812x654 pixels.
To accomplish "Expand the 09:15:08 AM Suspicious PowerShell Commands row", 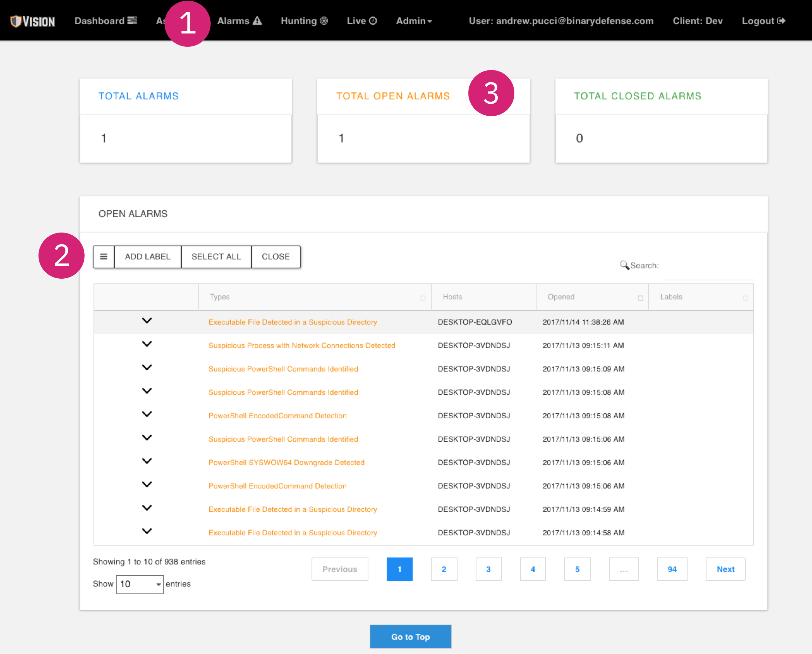I will tap(147, 391).
